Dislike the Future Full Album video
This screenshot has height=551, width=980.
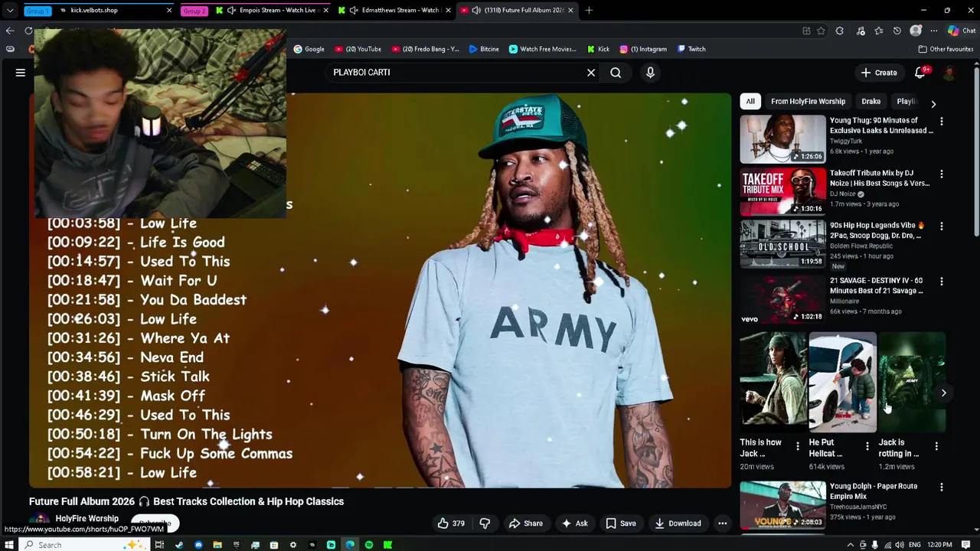pos(485,523)
